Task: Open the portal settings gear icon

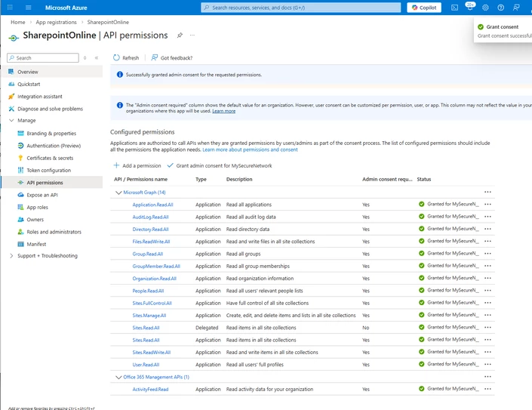Action: [x=485, y=8]
